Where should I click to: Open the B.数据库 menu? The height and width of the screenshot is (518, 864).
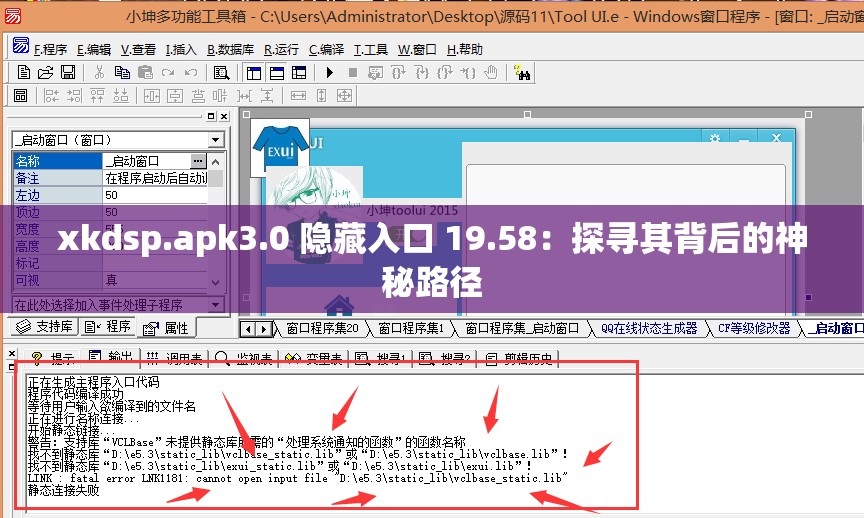point(230,50)
